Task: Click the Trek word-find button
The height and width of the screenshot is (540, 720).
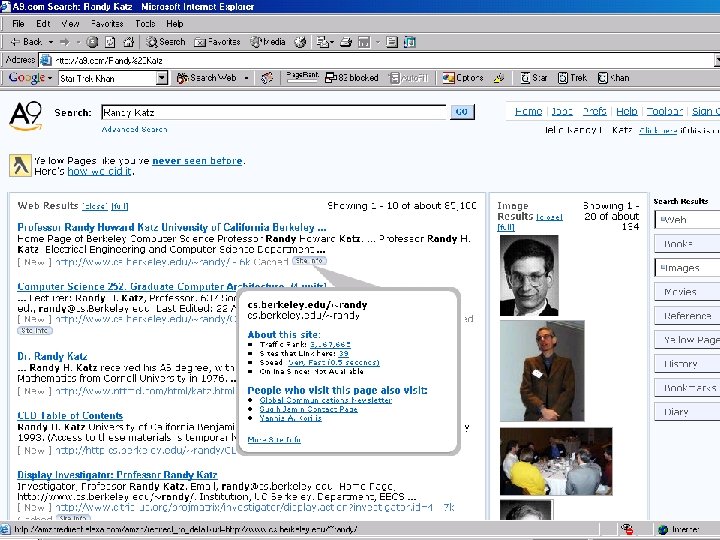Action: tap(572, 78)
